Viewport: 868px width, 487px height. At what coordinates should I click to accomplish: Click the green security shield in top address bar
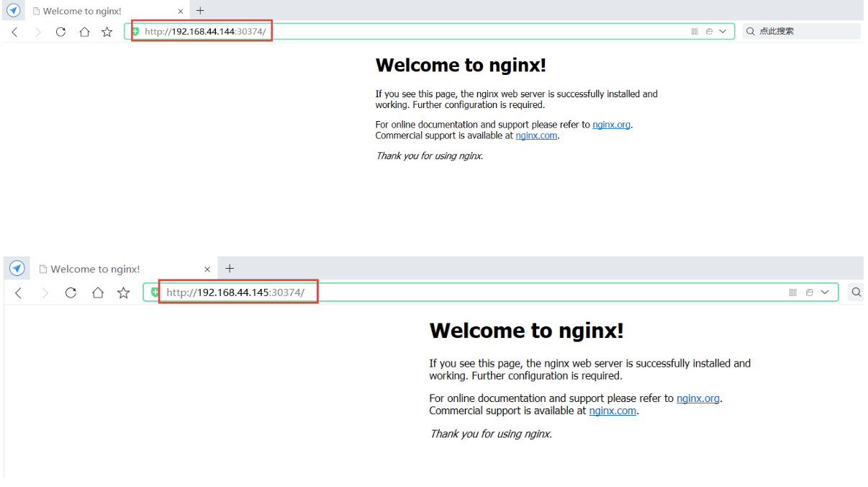click(x=135, y=32)
